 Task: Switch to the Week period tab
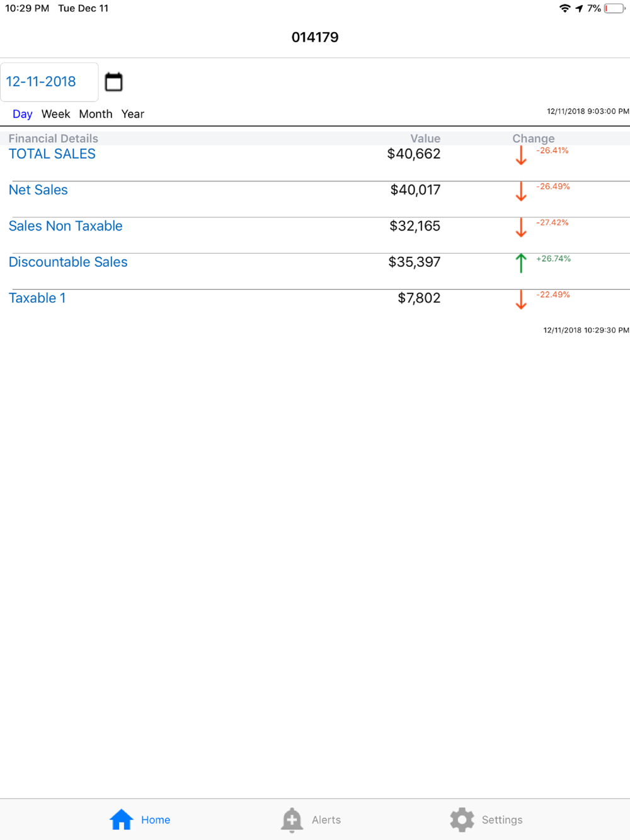pyautogui.click(x=55, y=114)
